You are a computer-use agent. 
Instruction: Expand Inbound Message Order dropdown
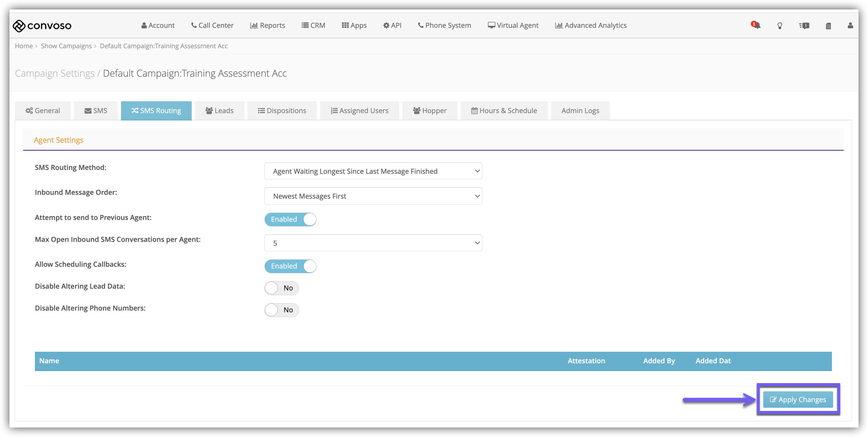[x=373, y=196]
